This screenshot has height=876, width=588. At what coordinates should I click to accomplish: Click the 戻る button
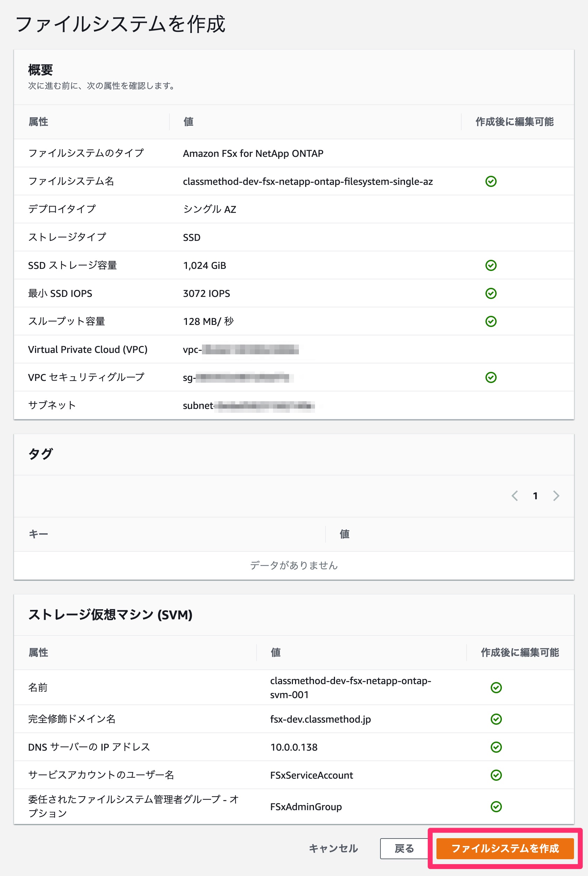point(404,848)
